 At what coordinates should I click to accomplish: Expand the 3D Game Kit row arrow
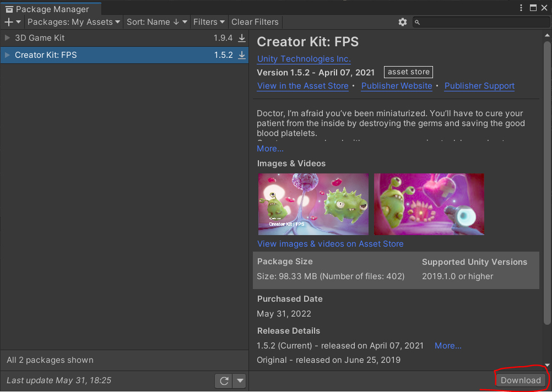point(7,37)
